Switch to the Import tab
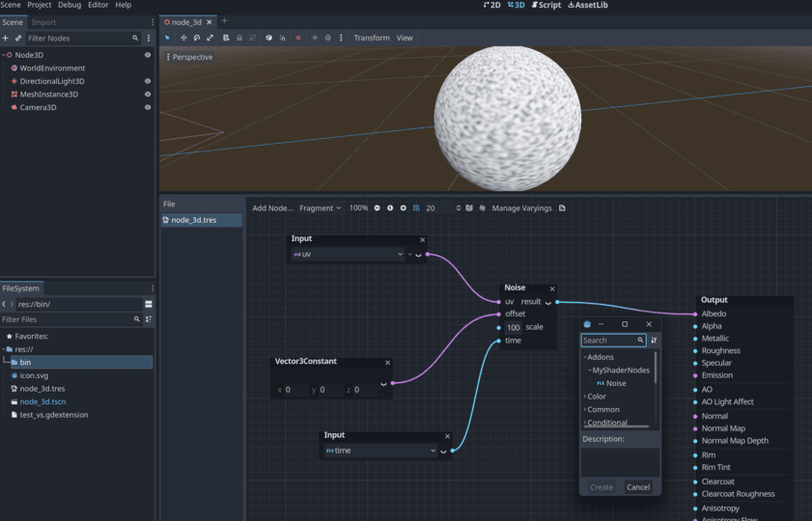The width and height of the screenshot is (812, 521). (44, 22)
